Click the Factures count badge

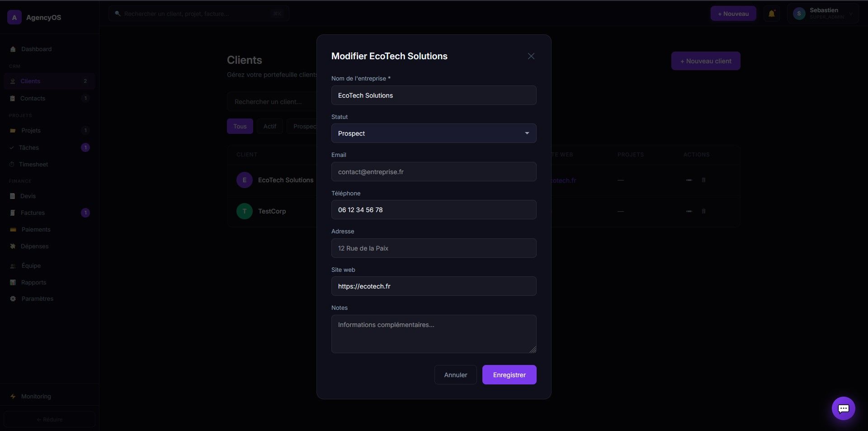(x=85, y=213)
